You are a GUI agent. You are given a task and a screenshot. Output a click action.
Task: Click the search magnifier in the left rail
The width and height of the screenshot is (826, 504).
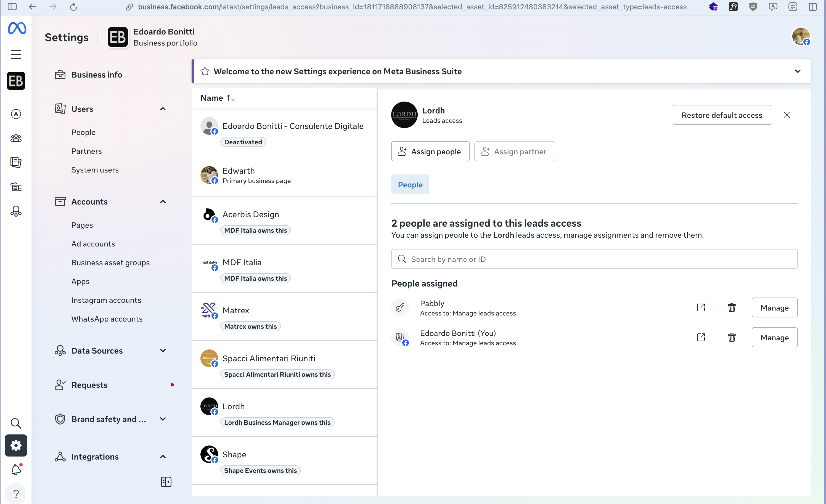click(16, 423)
